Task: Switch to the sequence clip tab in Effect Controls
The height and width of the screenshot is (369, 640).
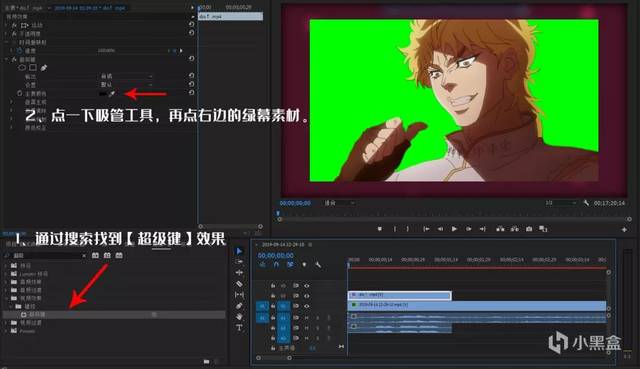Action: [90, 8]
